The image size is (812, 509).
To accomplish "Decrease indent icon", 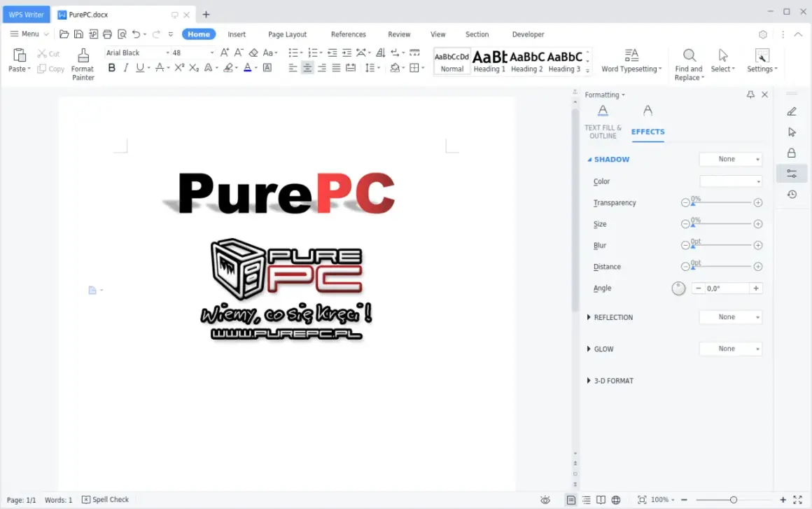I will click(332, 53).
